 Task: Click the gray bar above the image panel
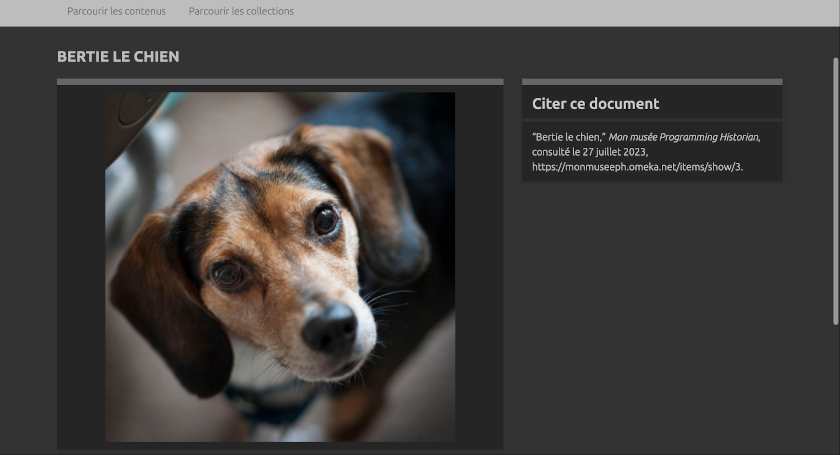coord(280,82)
